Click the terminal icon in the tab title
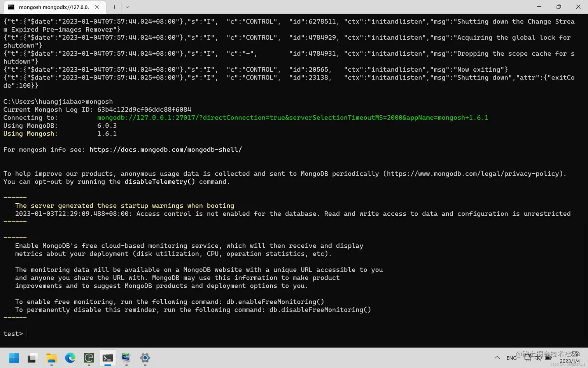Screen dimensions: 588x368 [x=11, y=7]
